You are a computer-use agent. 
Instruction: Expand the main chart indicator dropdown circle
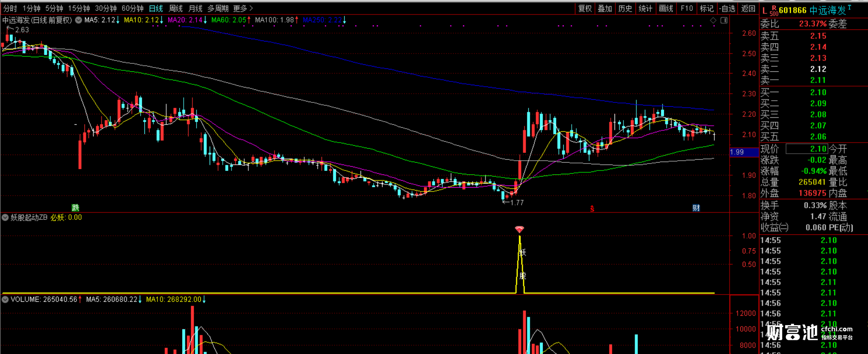[79, 20]
